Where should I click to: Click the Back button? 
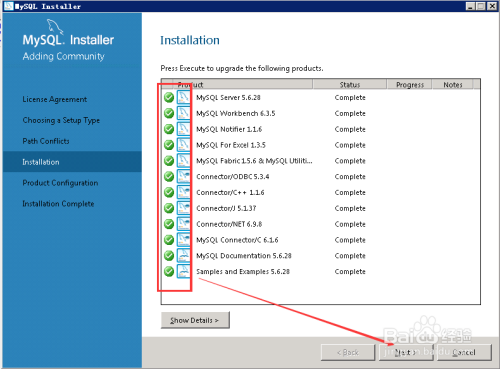coord(348,352)
